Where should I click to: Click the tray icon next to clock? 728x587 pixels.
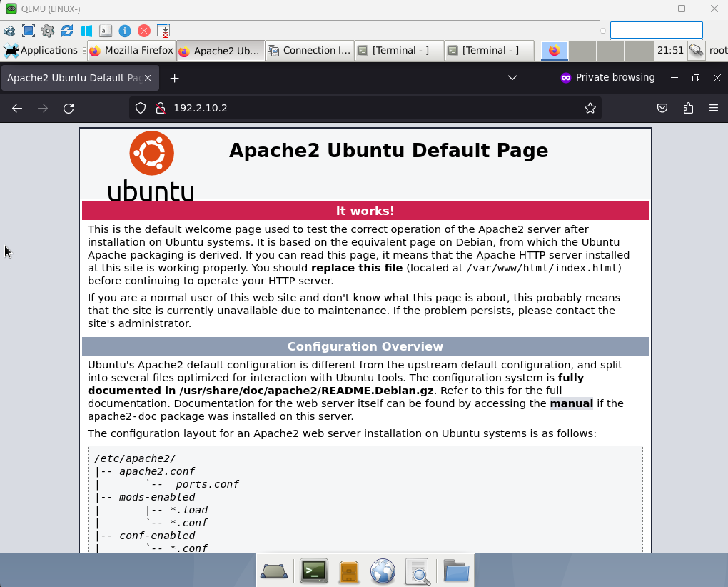point(697,50)
